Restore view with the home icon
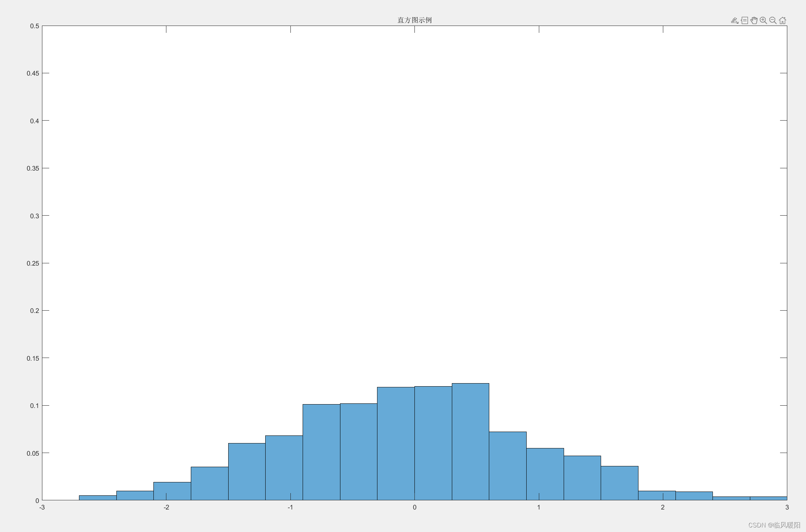806x532 pixels. [782, 21]
